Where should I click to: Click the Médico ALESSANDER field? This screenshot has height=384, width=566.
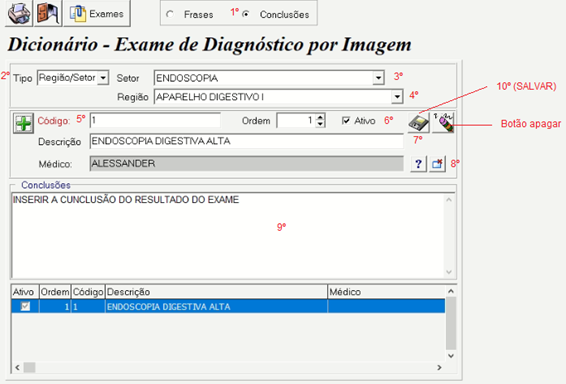click(247, 163)
